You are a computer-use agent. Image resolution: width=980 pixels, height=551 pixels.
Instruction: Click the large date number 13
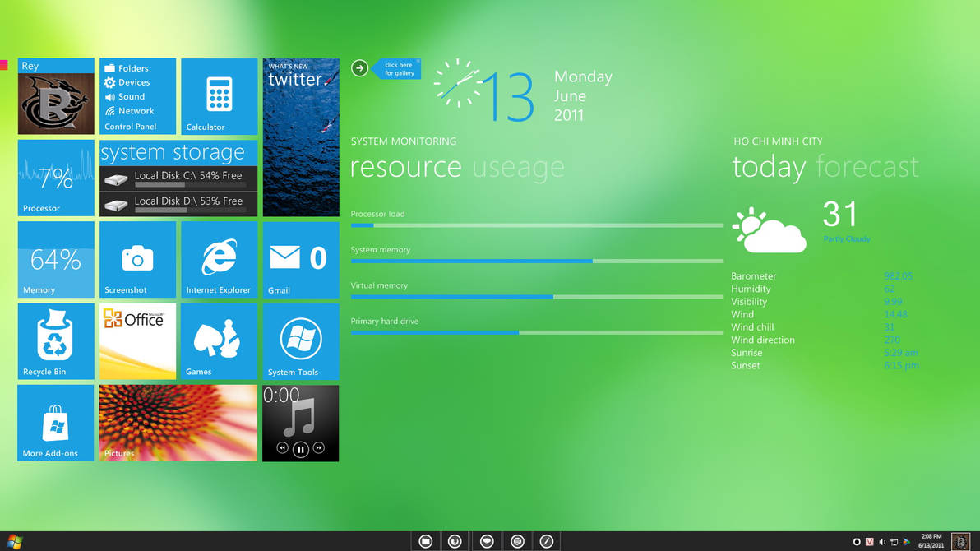click(509, 96)
